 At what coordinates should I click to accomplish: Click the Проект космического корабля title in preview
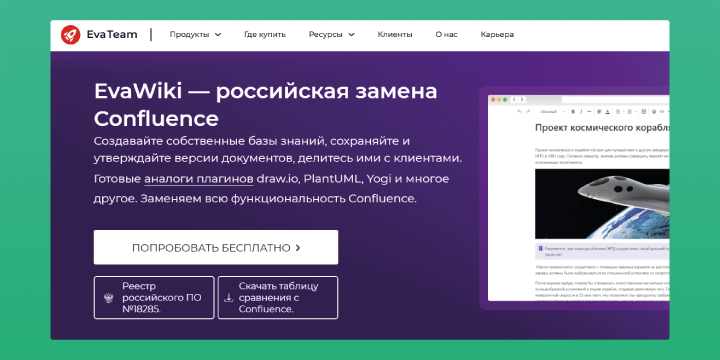(602, 128)
